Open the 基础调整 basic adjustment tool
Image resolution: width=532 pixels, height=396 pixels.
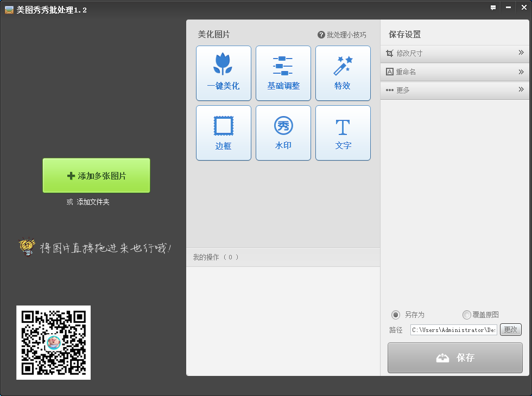pyautogui.click(x=283, y=73)
